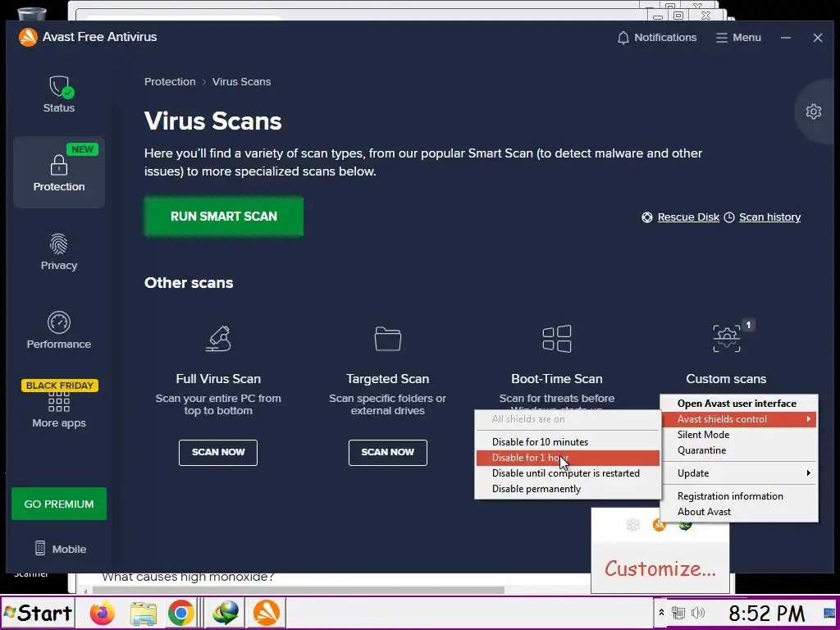Open the Status section in sidebar
This screenshot has height=630, width=840.
[59, 94]
